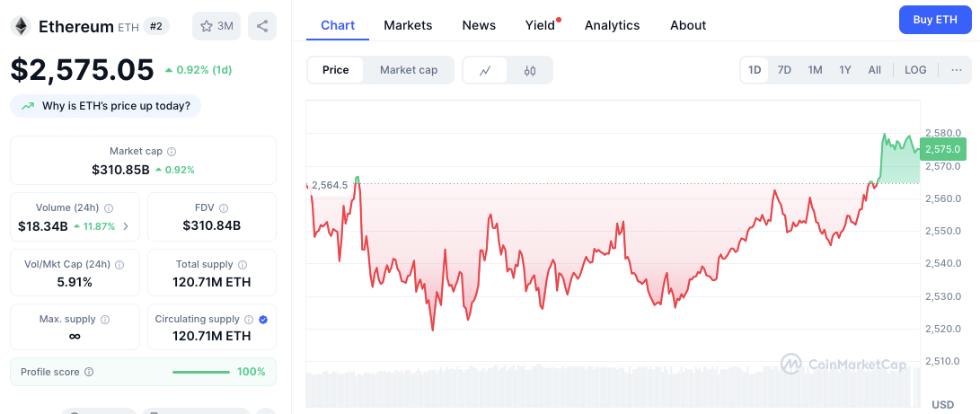Toggle chart to Market cap view
This screenshot has width=980, height=414.
[409, 70]
